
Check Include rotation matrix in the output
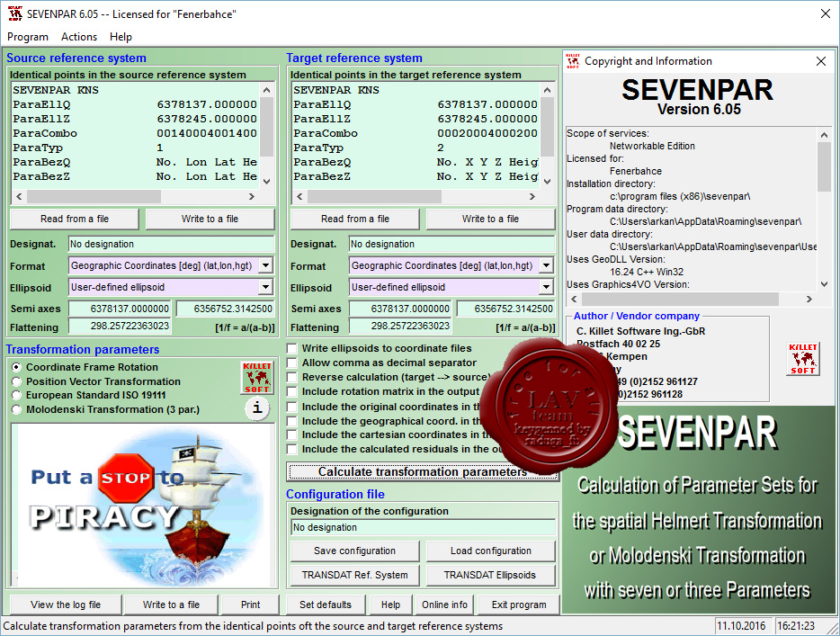pyautogui.click(x=292, y=391)
